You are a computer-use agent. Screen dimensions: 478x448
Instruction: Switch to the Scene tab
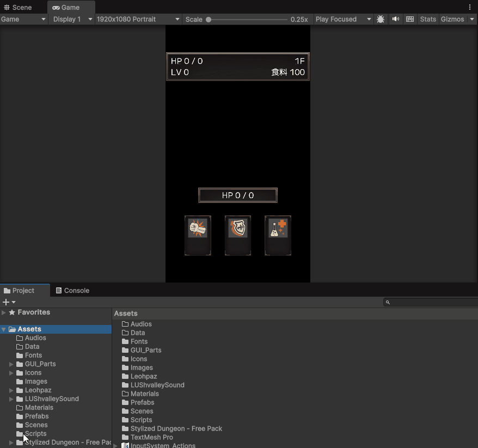(18, 8)
